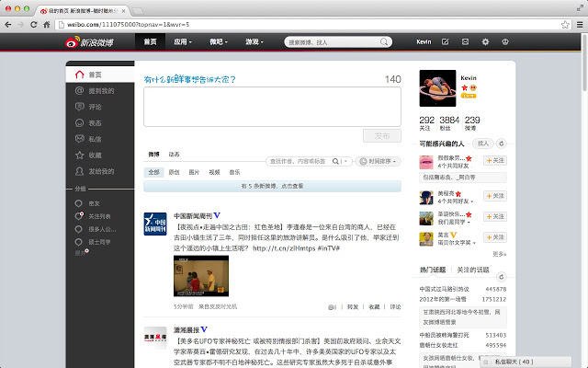Play the video thumbnail in the 中国新闻周刊 post

(x=201, y=276)
